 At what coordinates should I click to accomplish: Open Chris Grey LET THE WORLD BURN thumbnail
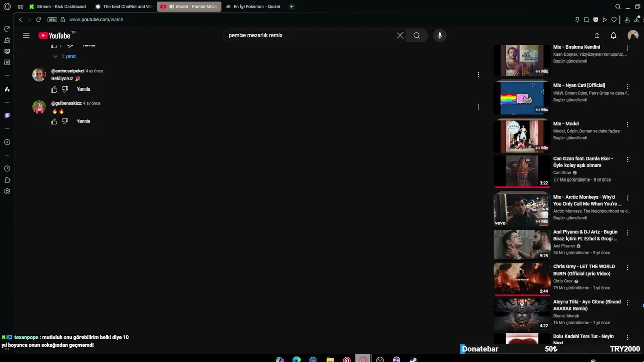click(522, 279)
